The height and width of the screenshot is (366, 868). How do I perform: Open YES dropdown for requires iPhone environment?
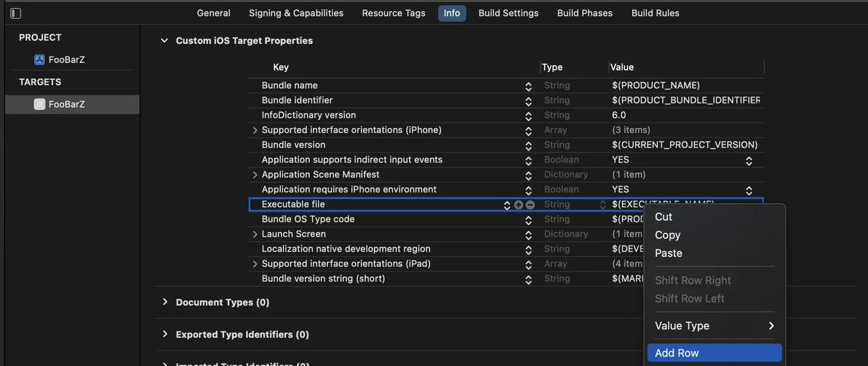pyautogui.click(x=749, y=190)
